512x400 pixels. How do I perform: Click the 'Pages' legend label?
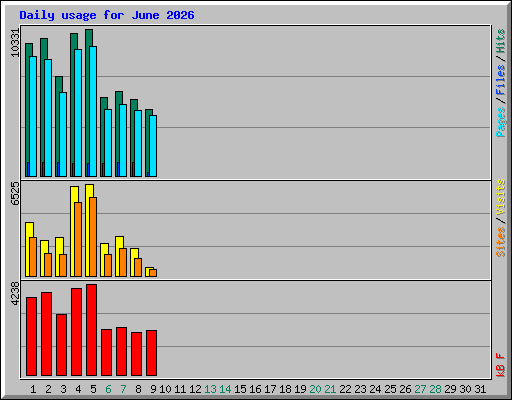(501, 122)
